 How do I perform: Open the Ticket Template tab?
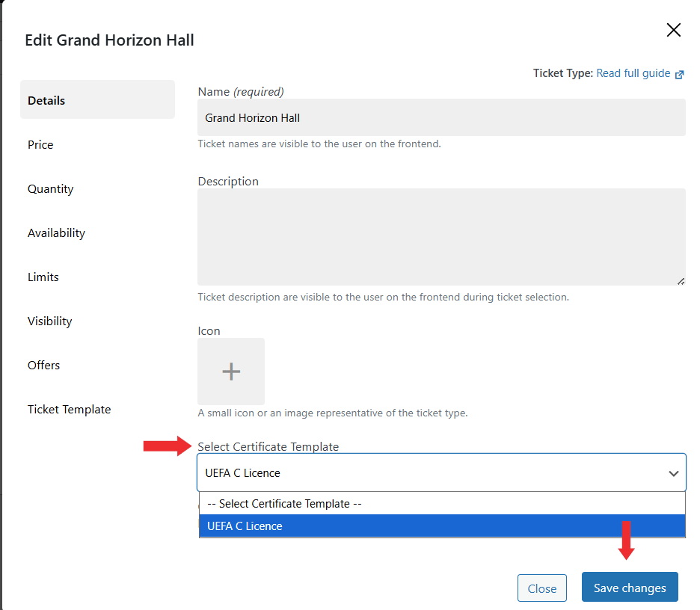[x=70, y=409]
